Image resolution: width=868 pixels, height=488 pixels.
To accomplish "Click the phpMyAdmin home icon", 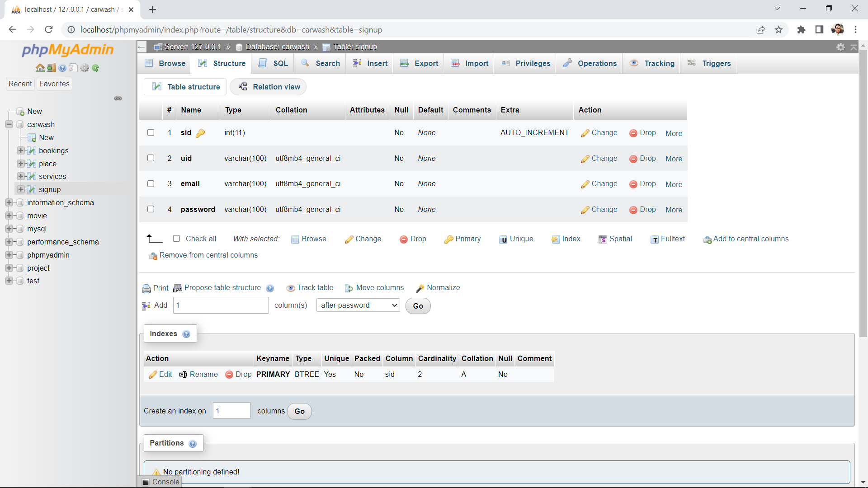I will coord(40,68).
